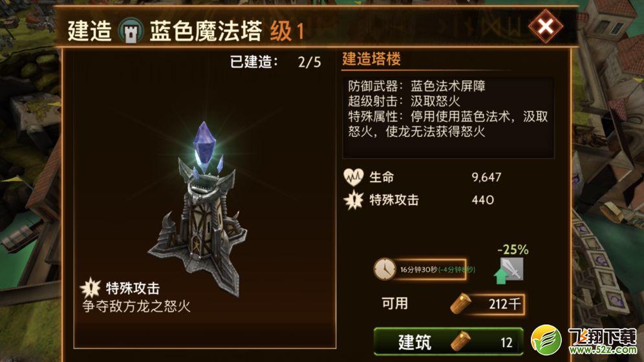Click the green 建筑 build button
This screenshot has height=362, width=644.
449,341
